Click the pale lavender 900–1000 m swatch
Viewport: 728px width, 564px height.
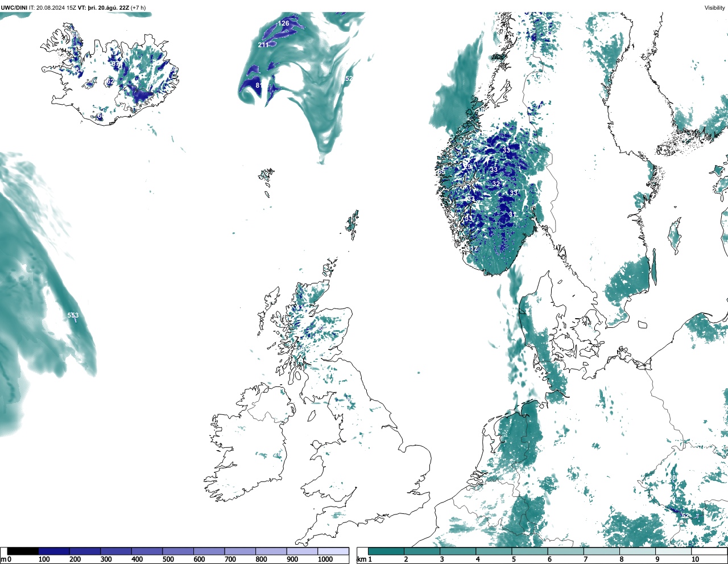[302, 551]
